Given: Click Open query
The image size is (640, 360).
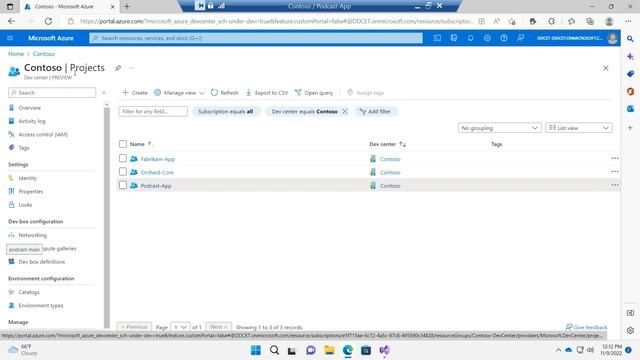Looking at the screenshot, I should pyautogui.click(x=314, y=93).
